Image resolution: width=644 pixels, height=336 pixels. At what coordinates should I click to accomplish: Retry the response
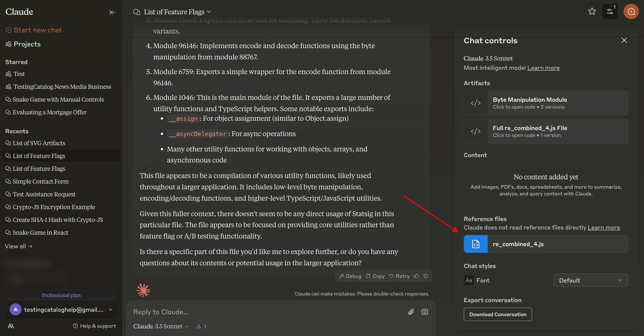coord(399,276)
